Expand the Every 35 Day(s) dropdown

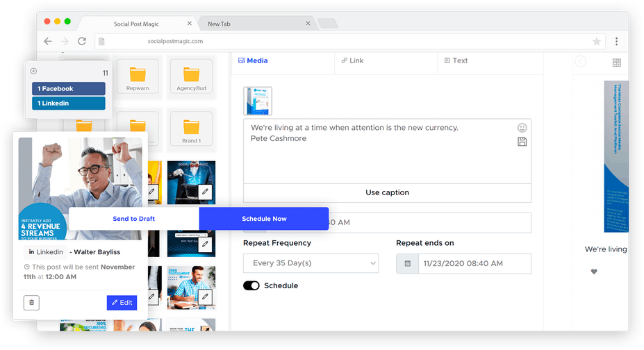(311, 263)
